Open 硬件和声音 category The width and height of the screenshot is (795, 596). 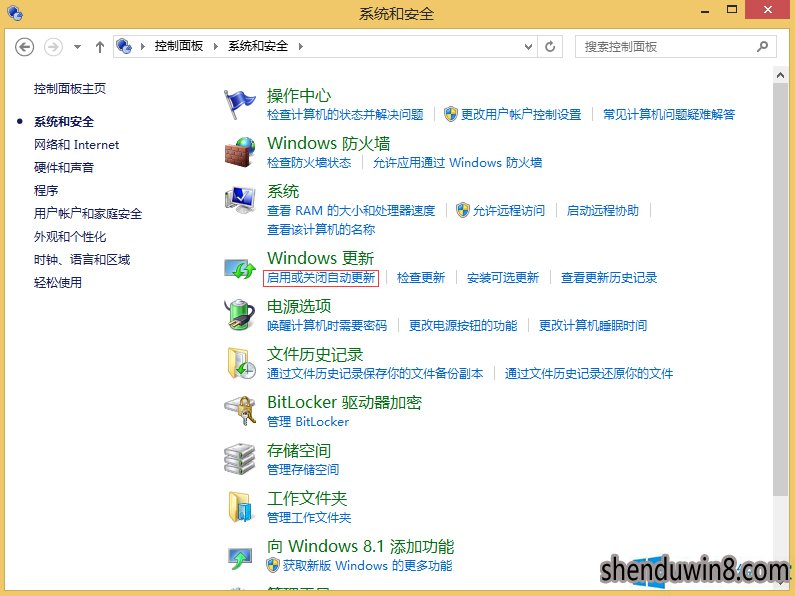point(64,168)
